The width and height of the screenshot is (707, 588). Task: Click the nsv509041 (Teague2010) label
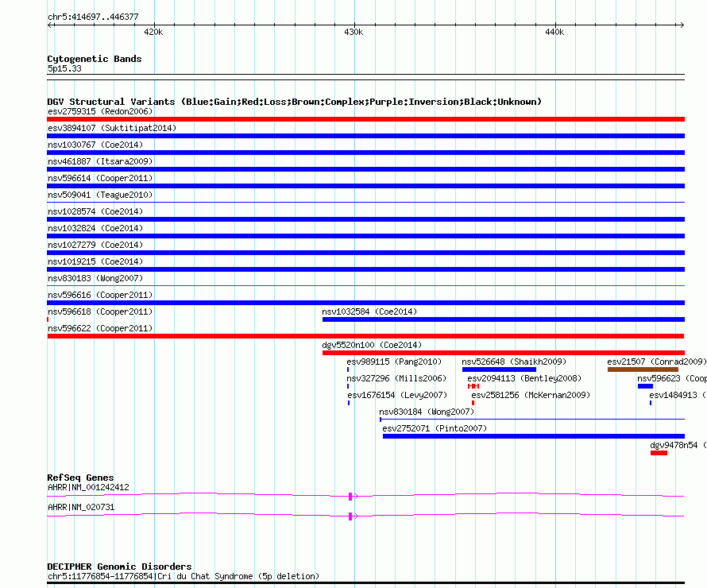point(100,195)
